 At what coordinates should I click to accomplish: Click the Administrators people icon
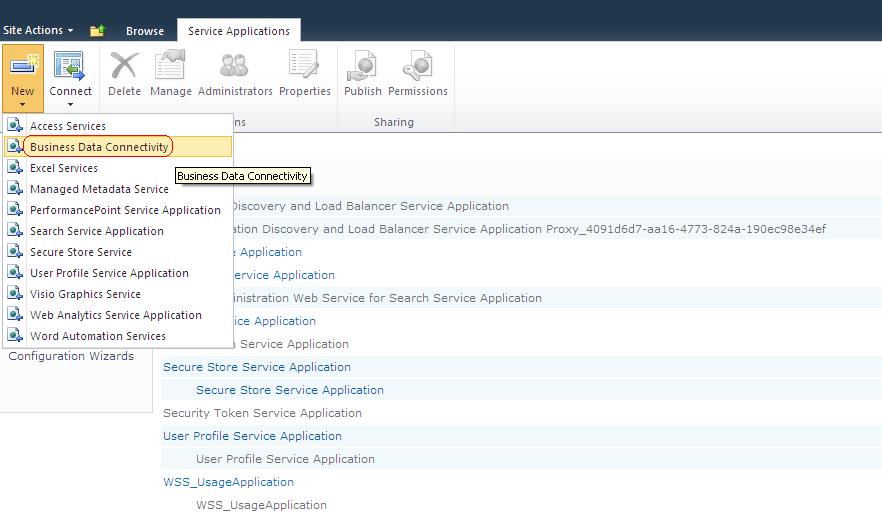[234, 65]
